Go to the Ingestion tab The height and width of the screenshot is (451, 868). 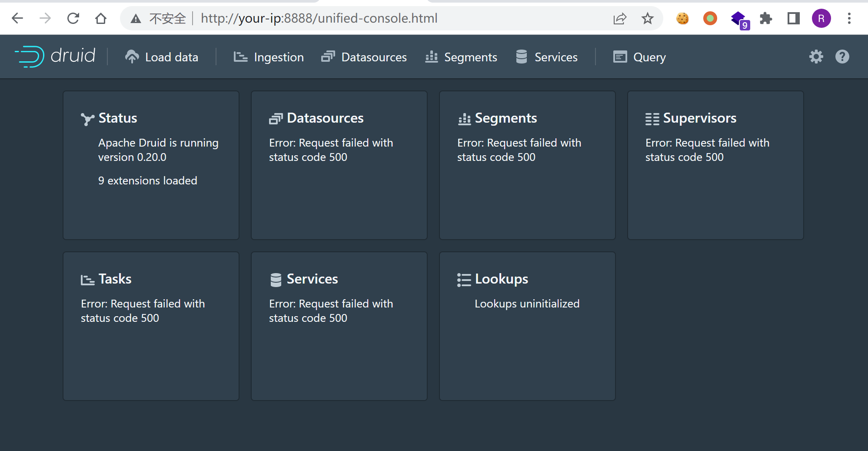click(x=269, y=57)
